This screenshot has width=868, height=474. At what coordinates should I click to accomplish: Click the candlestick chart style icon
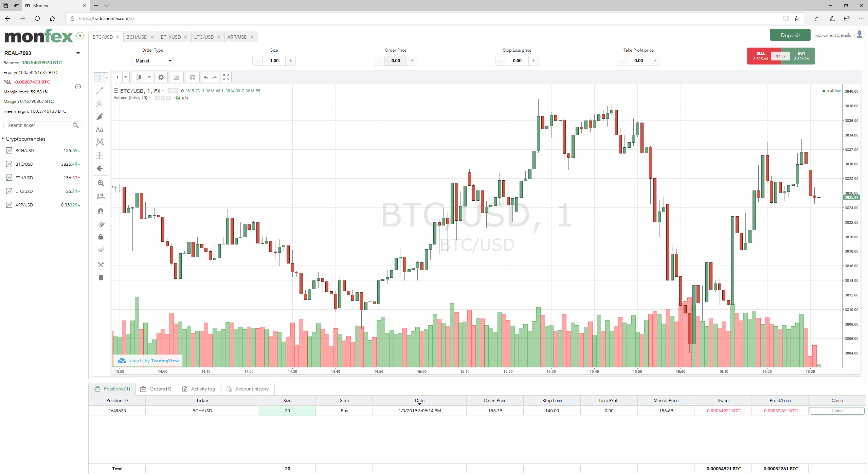coord(139,77)
